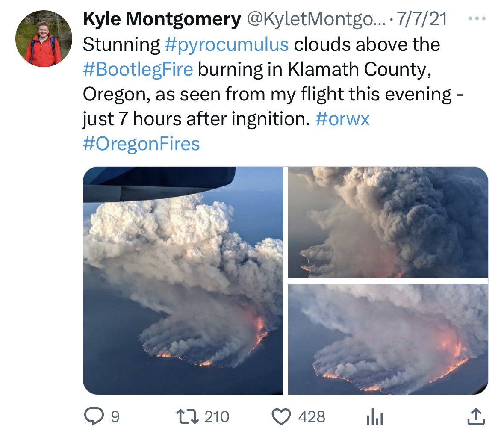The width and height of the screenshot is (504, 443).
Task: Open the 7/7/21 tweet date
Action: [x=422, y=19]
